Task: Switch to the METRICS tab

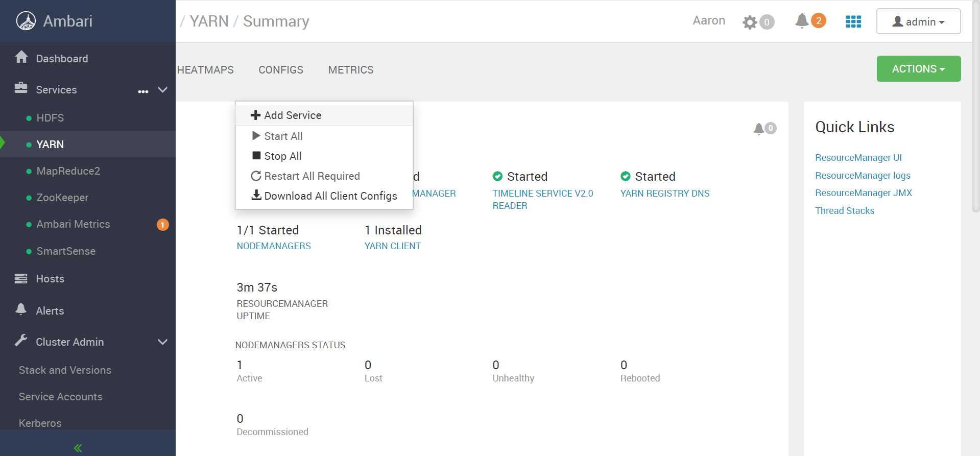Action: click(x=351, y=70)
